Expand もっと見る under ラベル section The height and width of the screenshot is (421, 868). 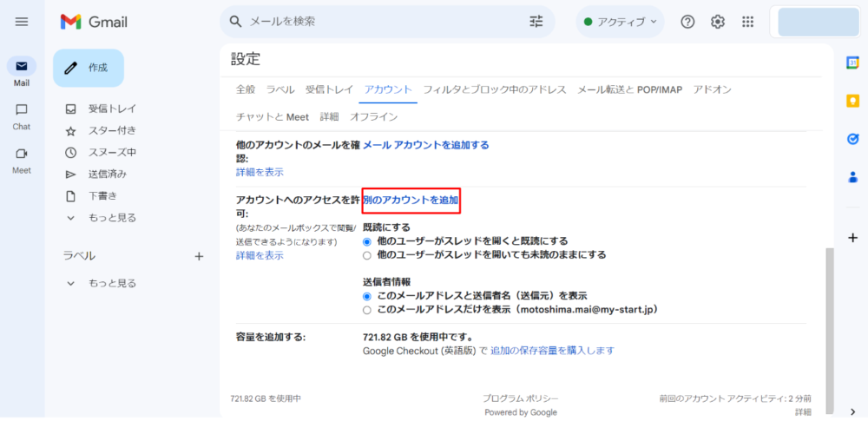[112, 283]
